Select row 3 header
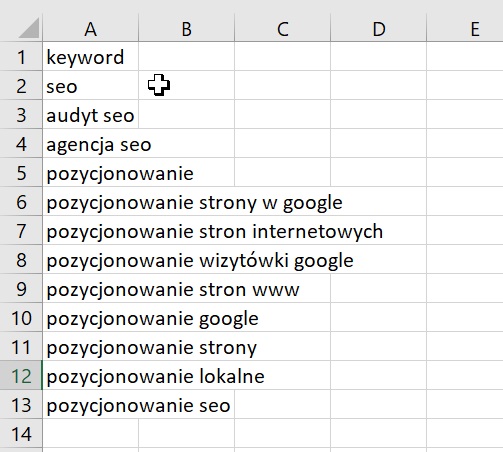 point(21,114)
